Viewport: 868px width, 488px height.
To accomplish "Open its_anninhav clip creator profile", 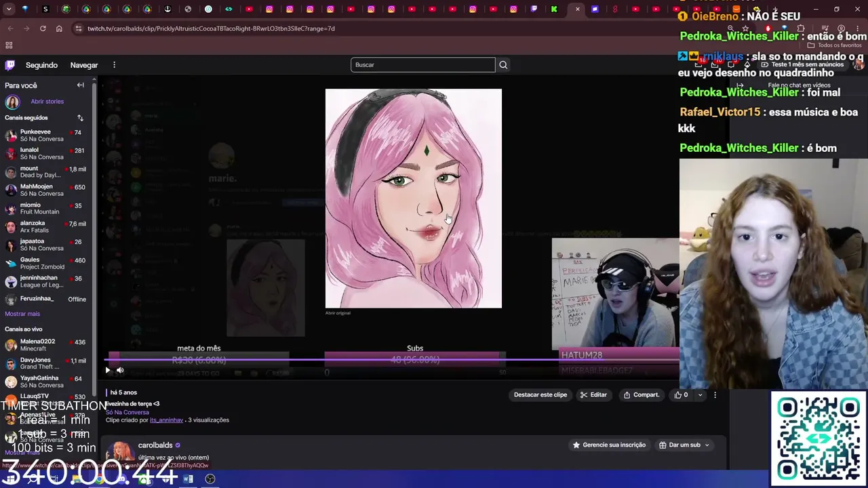I will click(x=166, y=420).
